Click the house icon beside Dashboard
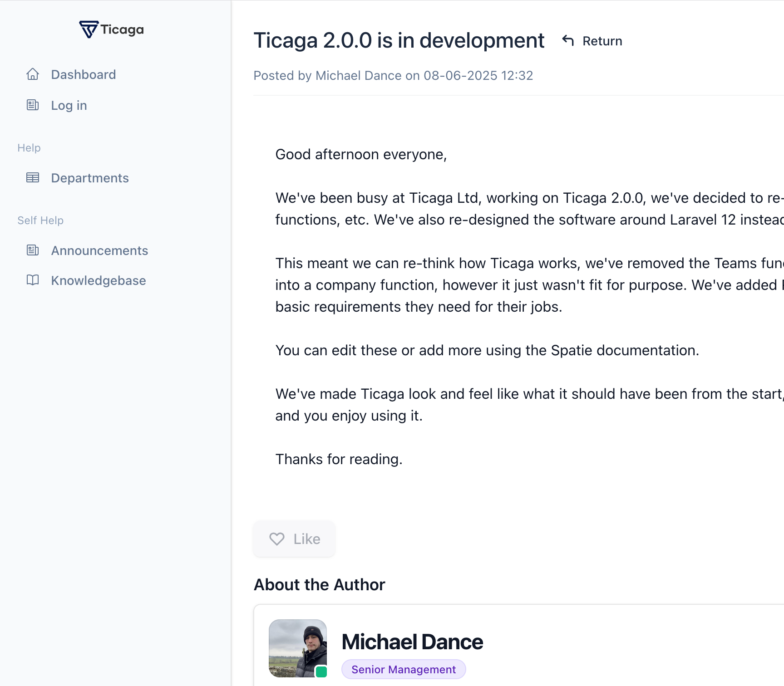The height and width of the screenshot is (686, 784). pyautogui.click(x=33, y=74)
